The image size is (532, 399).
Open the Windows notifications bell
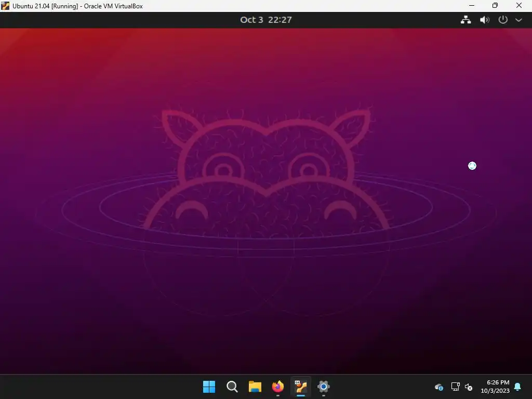coord(518,387)
